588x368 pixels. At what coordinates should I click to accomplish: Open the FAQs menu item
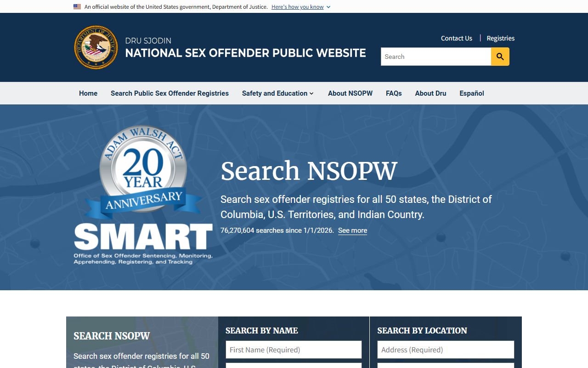394,93
